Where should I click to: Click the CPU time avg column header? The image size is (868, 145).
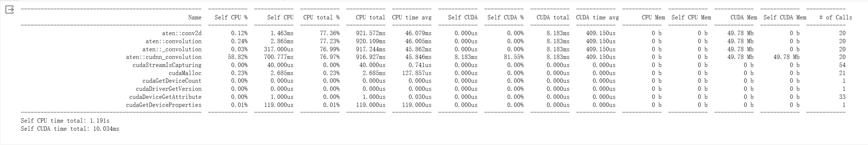click(x=412, y=18)
